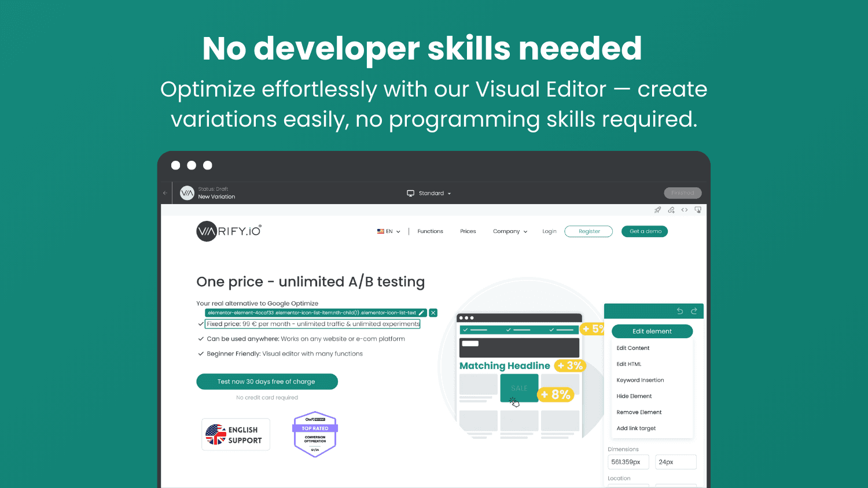Click the checkmark beside Beginner Friendly
The image size is (868, 488).
click(201, 353)
